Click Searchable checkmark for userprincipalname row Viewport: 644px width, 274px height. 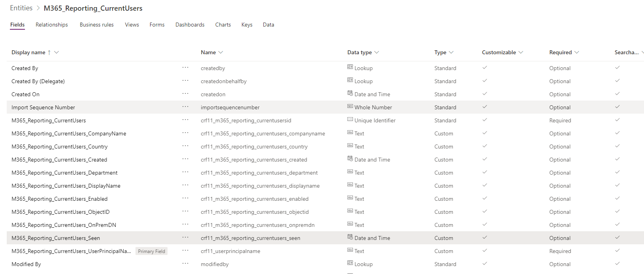coord(617,251)
